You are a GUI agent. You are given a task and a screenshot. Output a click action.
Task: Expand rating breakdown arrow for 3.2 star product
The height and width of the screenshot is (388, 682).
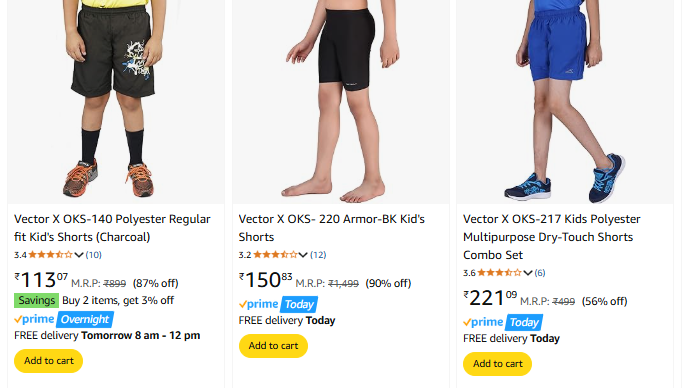pos(303,255)
